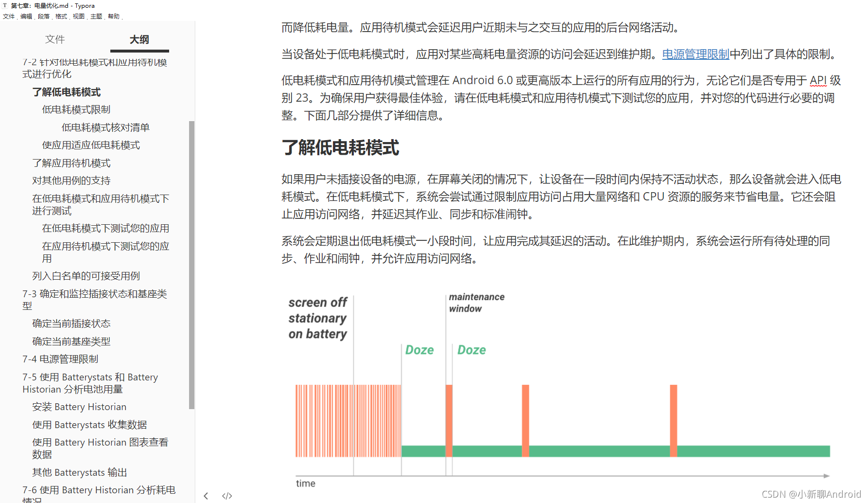Switch to the 大纲 sidebar tab

[139, 39]
